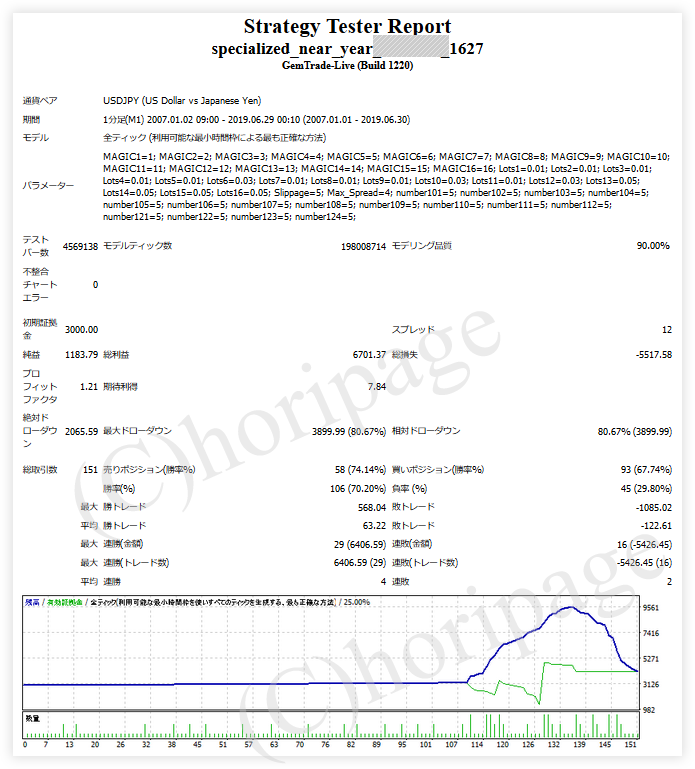Click the absolute drawdown value "2065.59"

(81, 432)
